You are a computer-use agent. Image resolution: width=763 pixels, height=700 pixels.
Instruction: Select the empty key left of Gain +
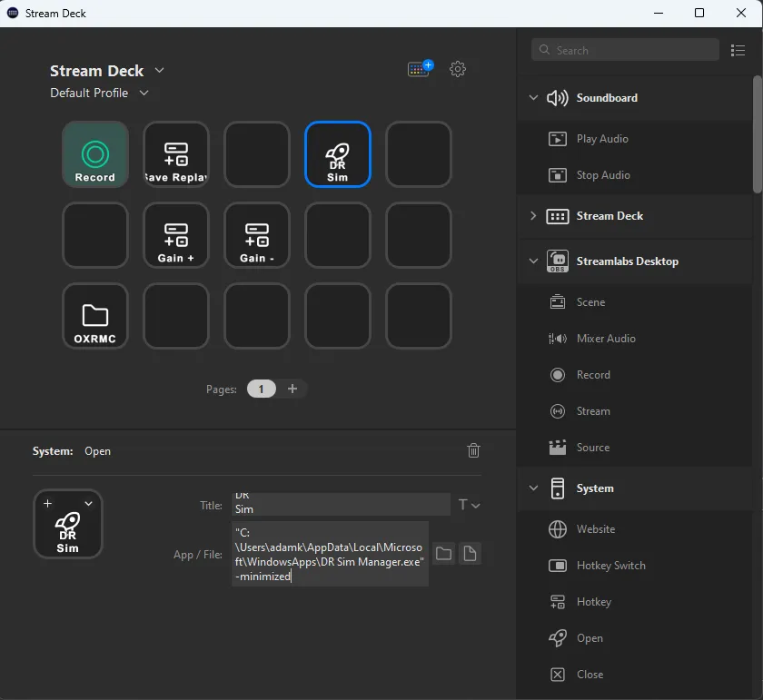(x=95, y=235)
